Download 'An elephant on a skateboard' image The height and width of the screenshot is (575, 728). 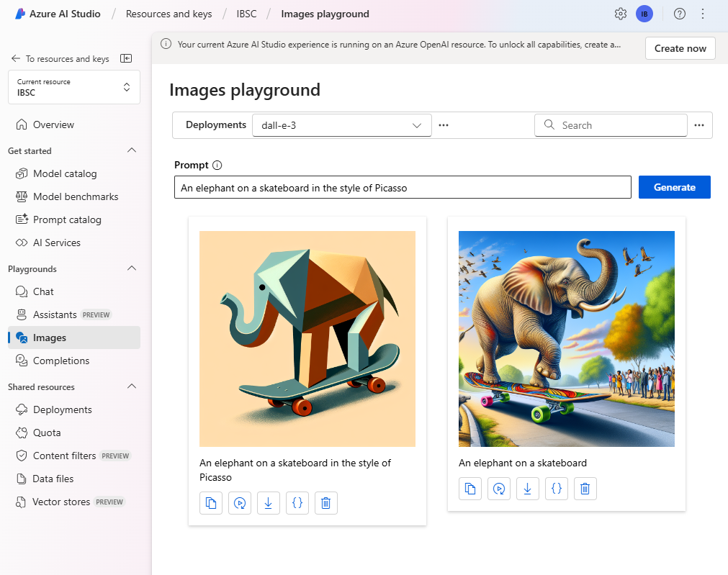(527, 489)
